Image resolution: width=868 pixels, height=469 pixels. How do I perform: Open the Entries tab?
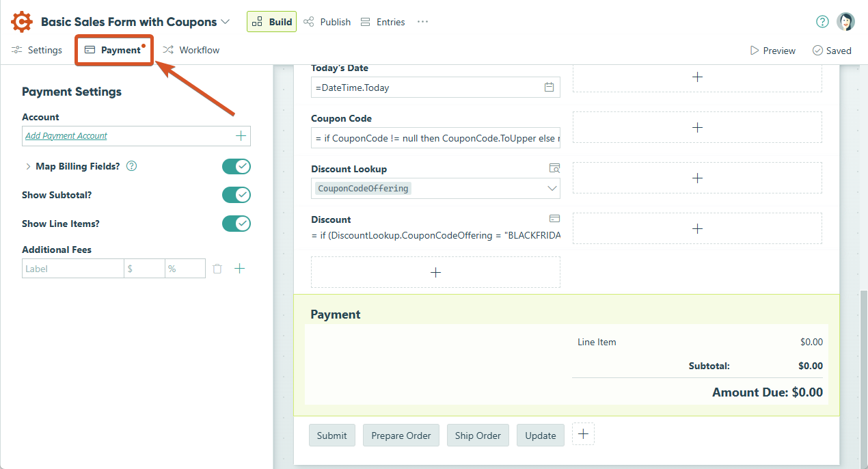pos(383,22)
